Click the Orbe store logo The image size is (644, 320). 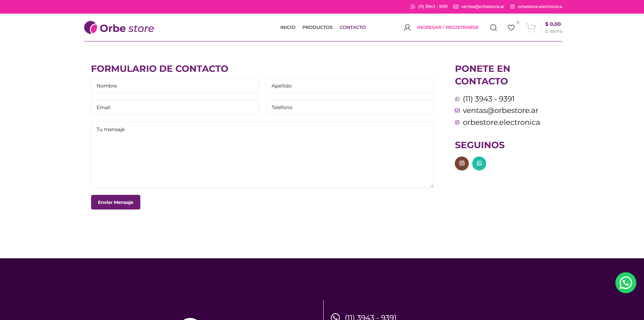[x=119, y=28]
